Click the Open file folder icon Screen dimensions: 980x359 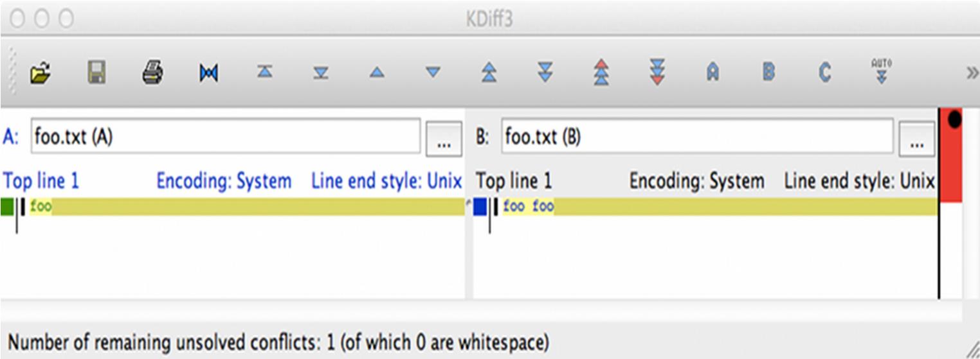(41, 73)
